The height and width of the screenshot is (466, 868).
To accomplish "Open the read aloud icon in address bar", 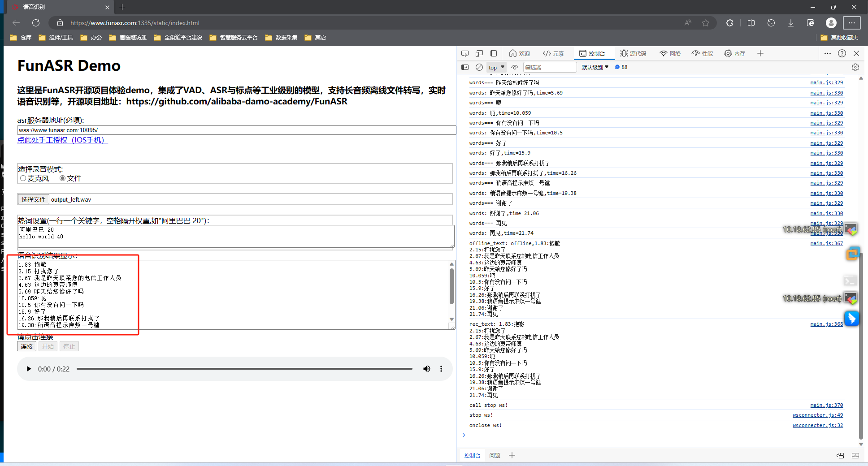I will point(688,23).
